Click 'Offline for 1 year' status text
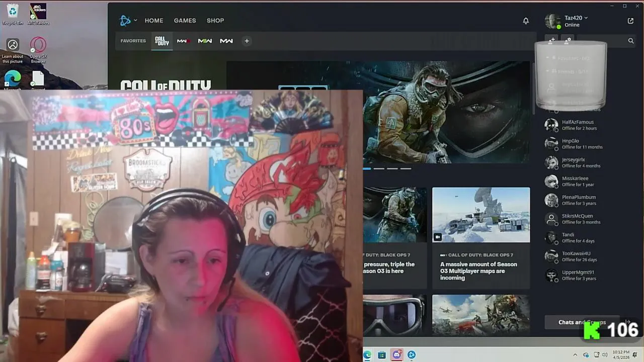The image size is (644, 362). [x=578, y=185]
